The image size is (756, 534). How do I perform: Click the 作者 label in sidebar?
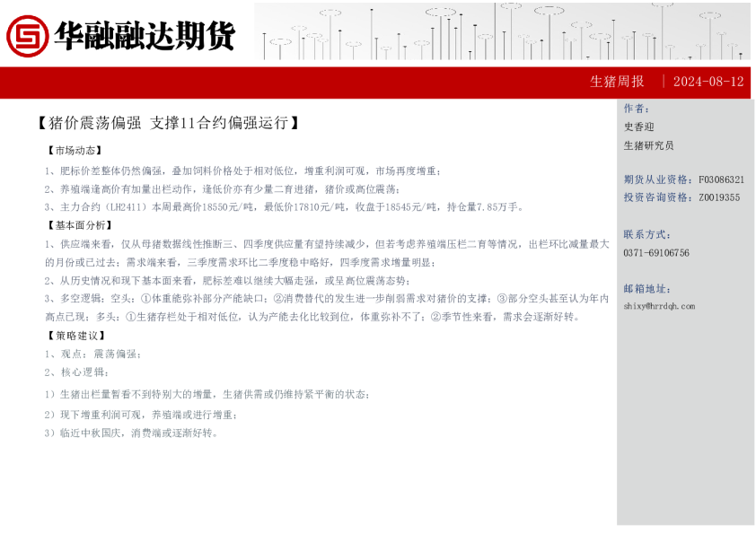[636, 109]
